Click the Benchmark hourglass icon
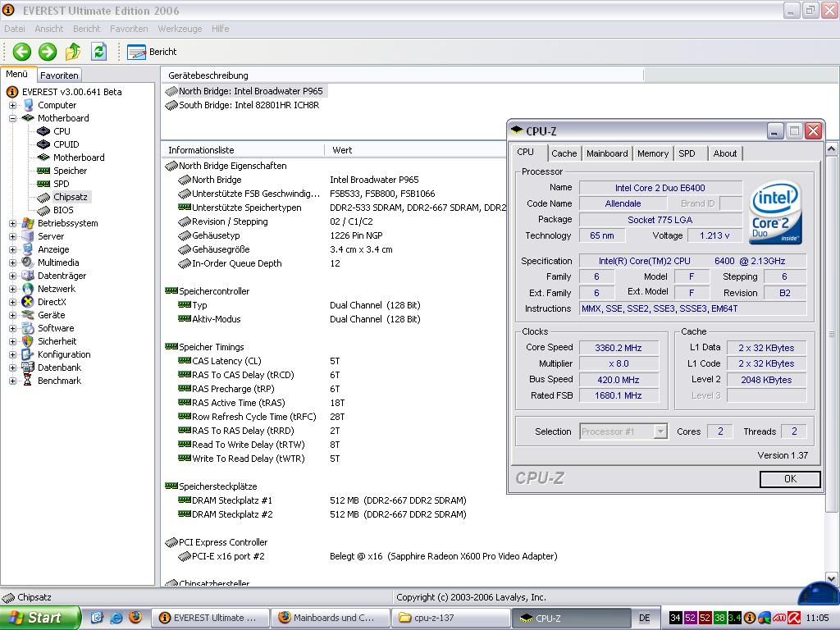 click(x=28, y=381)
